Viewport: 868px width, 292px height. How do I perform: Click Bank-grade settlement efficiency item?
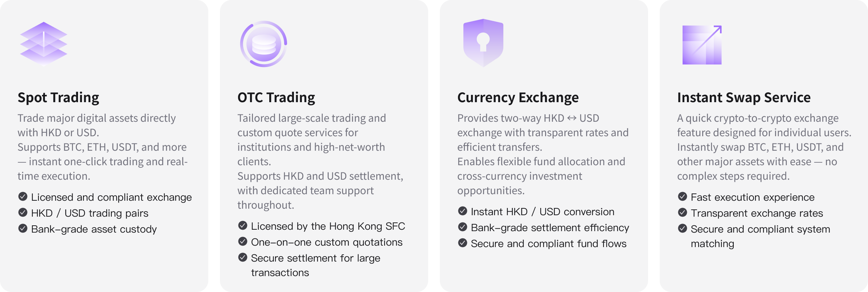click(x=550, y=228)
